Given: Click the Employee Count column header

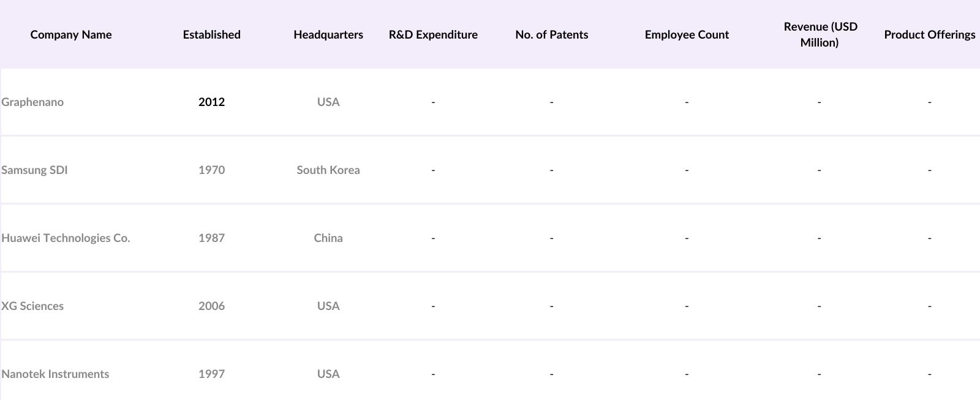Looking at the screenshot, I should coord(687,34).
